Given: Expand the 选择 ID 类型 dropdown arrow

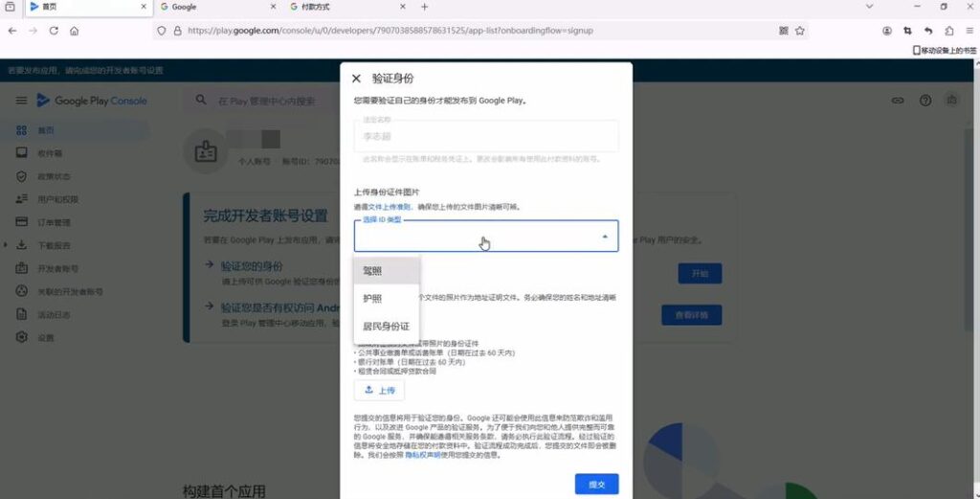Looking at the screenshot, I should pos(604,237).
